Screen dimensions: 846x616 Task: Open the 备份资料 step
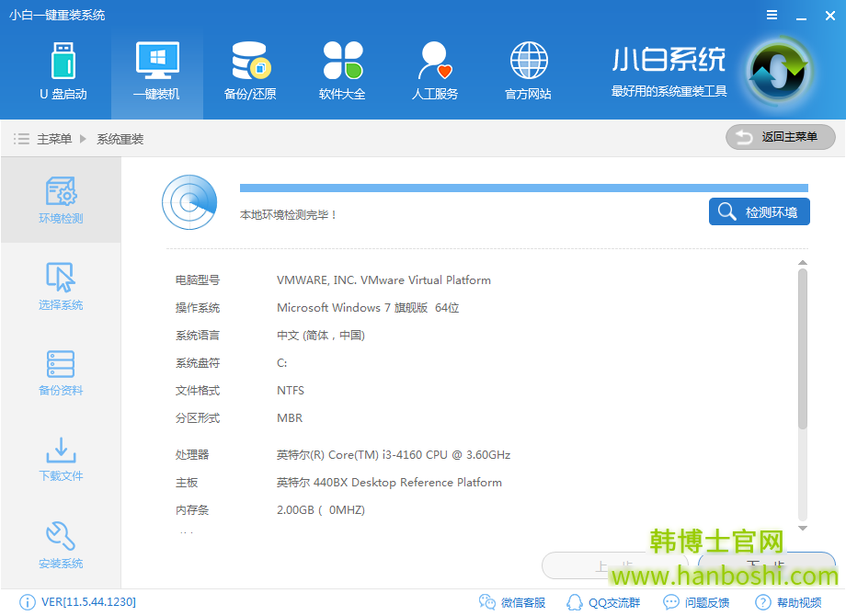tap(60, 372)
